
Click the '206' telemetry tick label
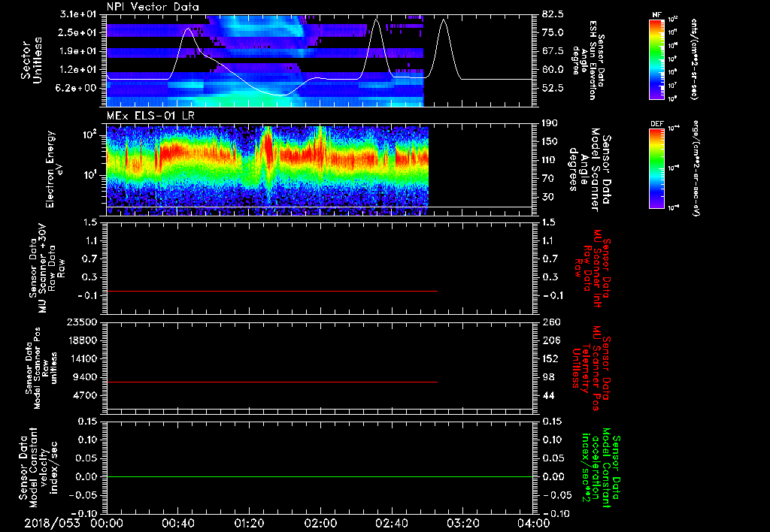pyautogui.click(x=550, y=340)
